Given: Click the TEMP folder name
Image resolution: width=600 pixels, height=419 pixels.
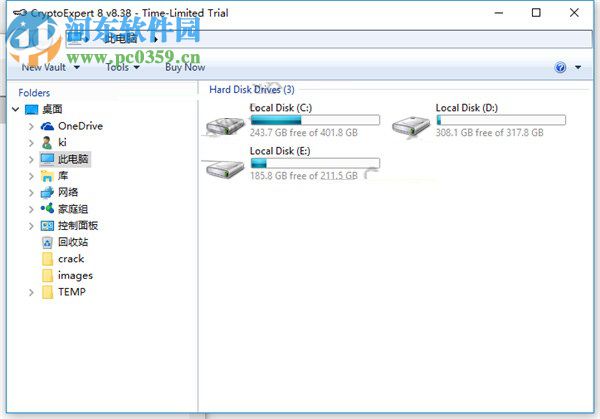Looking at the screenshot, I should click(x=72, y=292).
